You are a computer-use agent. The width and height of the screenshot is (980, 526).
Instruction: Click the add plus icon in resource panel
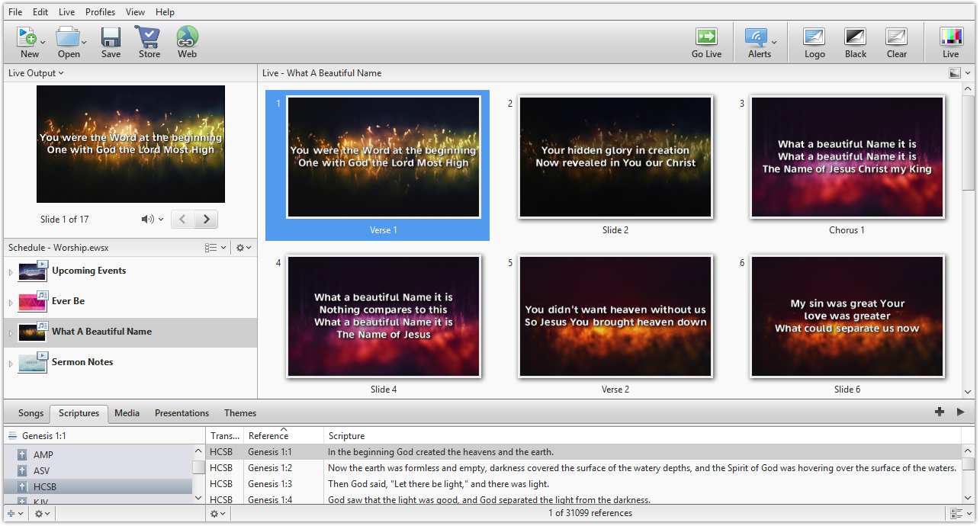point(939,412)
